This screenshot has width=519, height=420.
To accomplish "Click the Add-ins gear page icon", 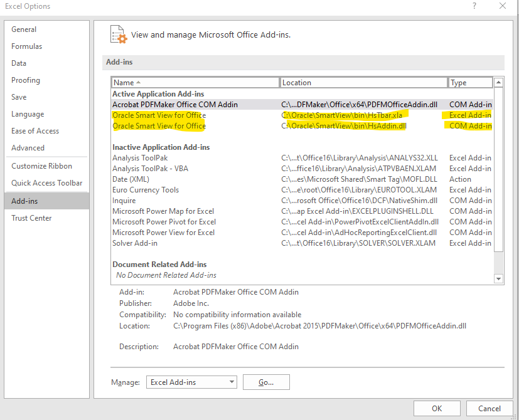I will pos(119,34).
